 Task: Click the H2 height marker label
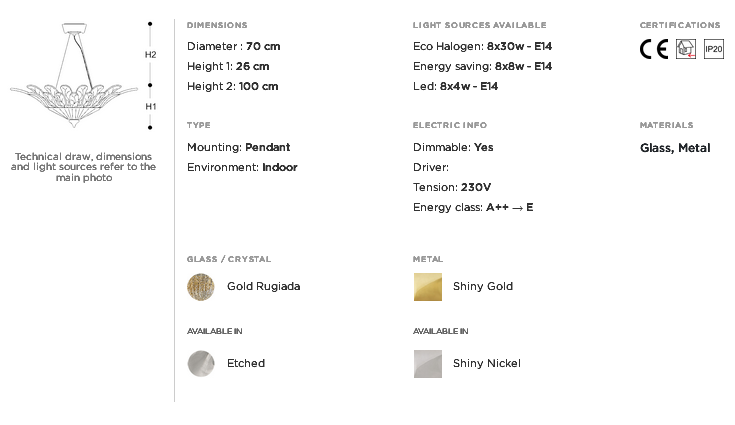point(150,55)
